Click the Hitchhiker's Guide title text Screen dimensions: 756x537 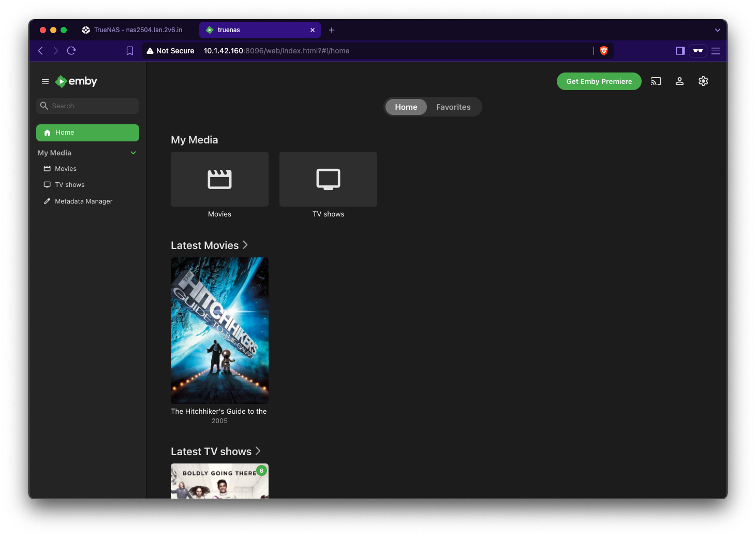(219, 411)
